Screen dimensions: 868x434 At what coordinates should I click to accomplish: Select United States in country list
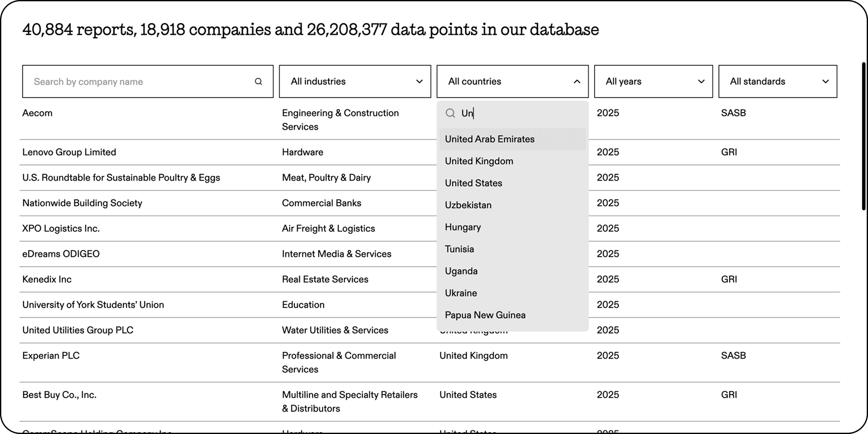(x=512, y=183)
